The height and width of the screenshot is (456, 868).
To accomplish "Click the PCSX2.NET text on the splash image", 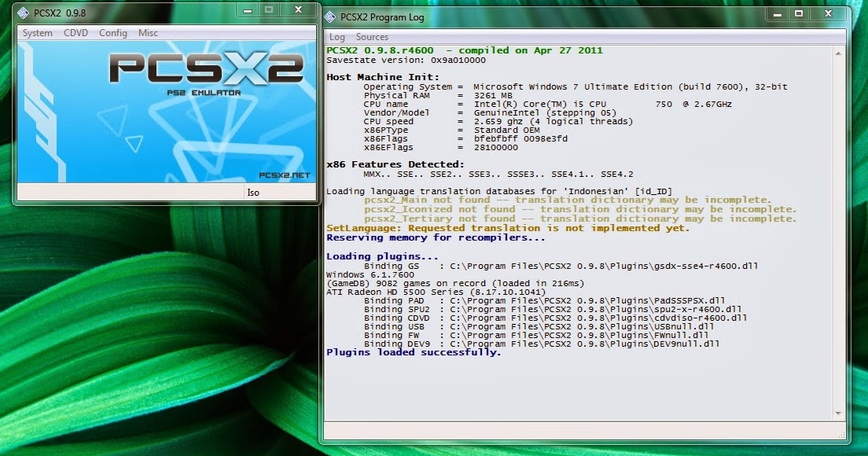I will (x=285, y=175).
